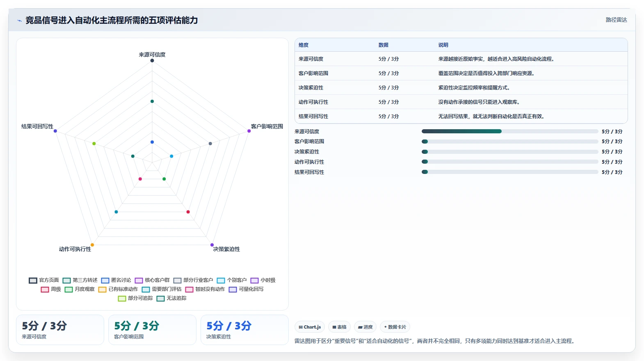This screenshot has height=361, width=644.
Task: Click the 来源可信度 radar axis label
Action: (152, 55)
